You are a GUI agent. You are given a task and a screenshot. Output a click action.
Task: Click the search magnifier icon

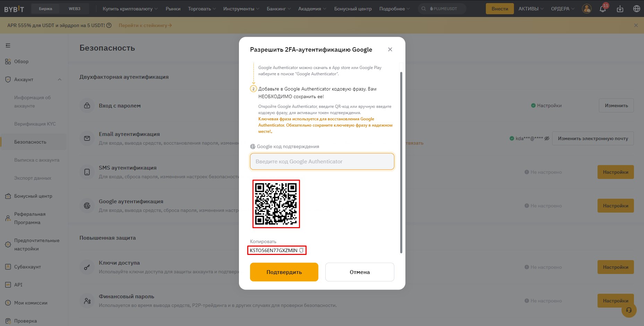(x=423, y=9)
